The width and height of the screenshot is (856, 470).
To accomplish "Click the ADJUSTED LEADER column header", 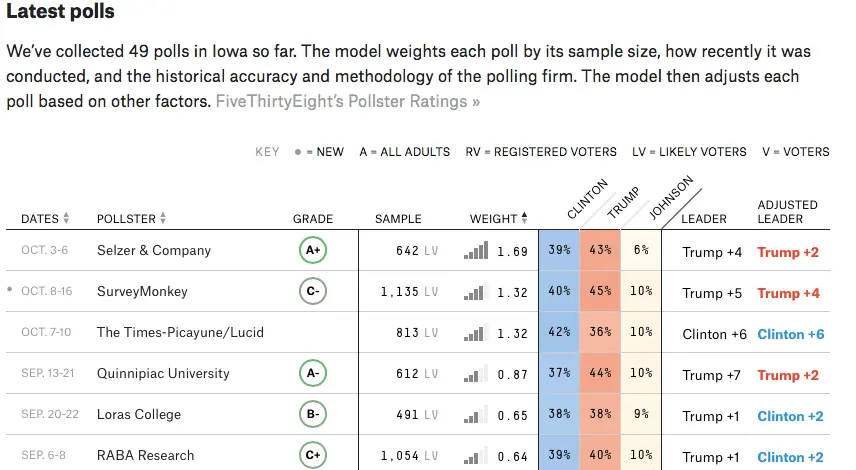I will tap(787, 211).
